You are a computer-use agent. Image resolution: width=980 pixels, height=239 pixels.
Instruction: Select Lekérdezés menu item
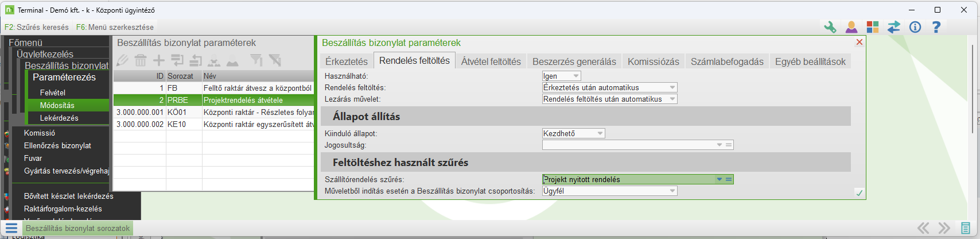click(x=59, y=118)
